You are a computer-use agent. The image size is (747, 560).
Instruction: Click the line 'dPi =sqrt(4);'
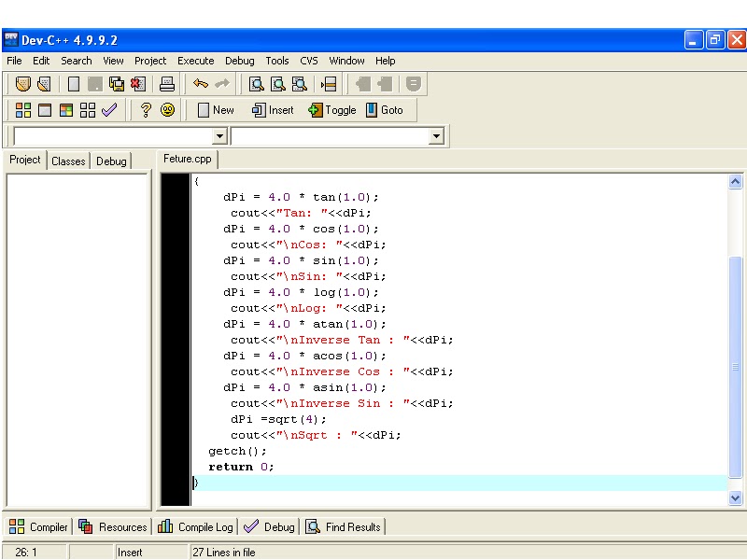coord(278,419)
